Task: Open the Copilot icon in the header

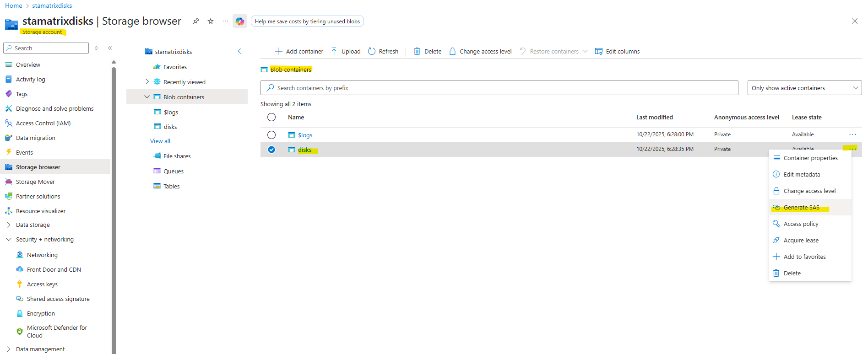Action: (x=240, y=21)
